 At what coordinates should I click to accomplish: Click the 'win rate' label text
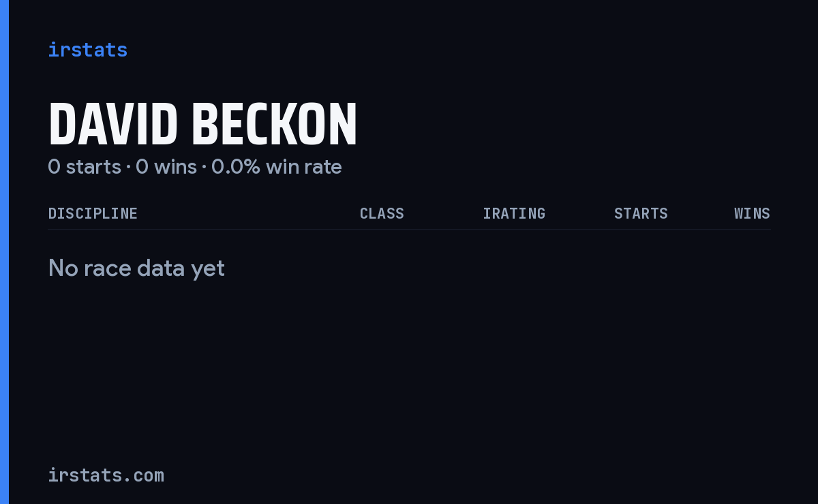pos(304,167)
